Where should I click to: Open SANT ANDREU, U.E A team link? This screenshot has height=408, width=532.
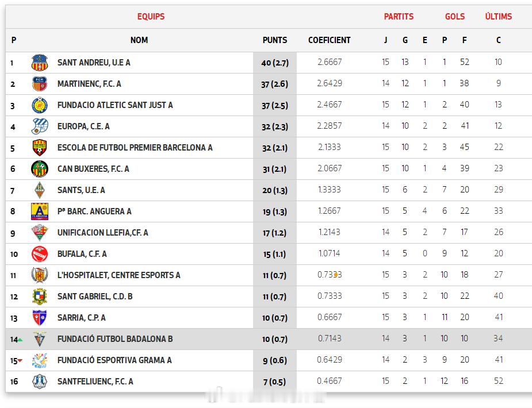(x=94, y=63)
